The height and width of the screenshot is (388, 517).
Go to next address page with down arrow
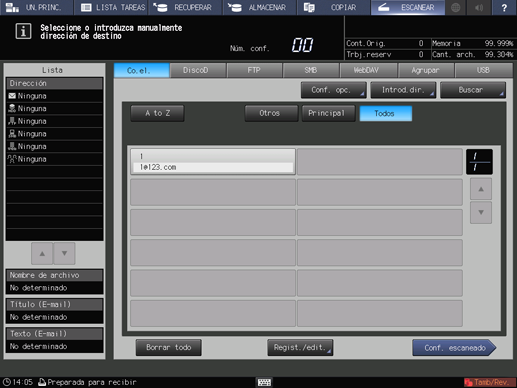pyautogui.click(x=481, y=212)
